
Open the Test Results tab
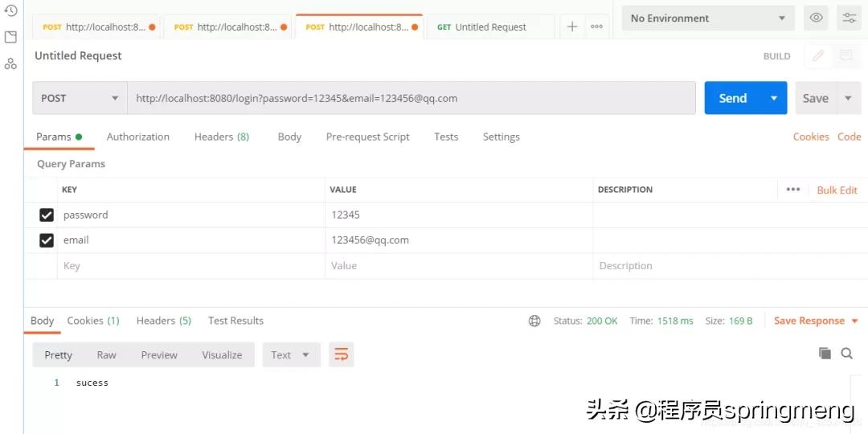click(235, 321)
